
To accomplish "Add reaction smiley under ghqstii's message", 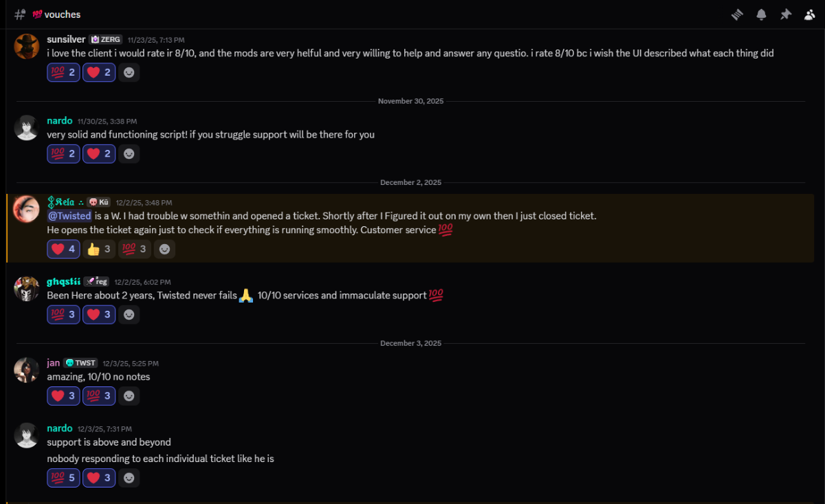I will (129, 315).
